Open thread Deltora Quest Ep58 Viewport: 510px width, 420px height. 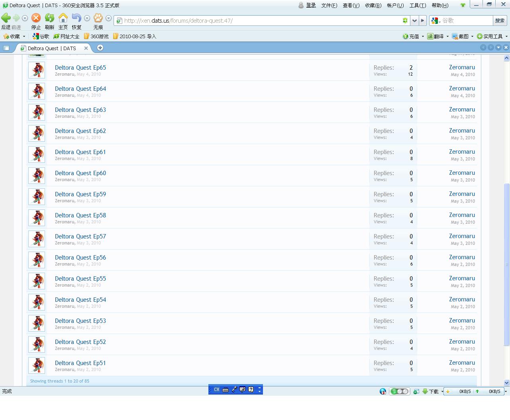[x=80, y=215]
